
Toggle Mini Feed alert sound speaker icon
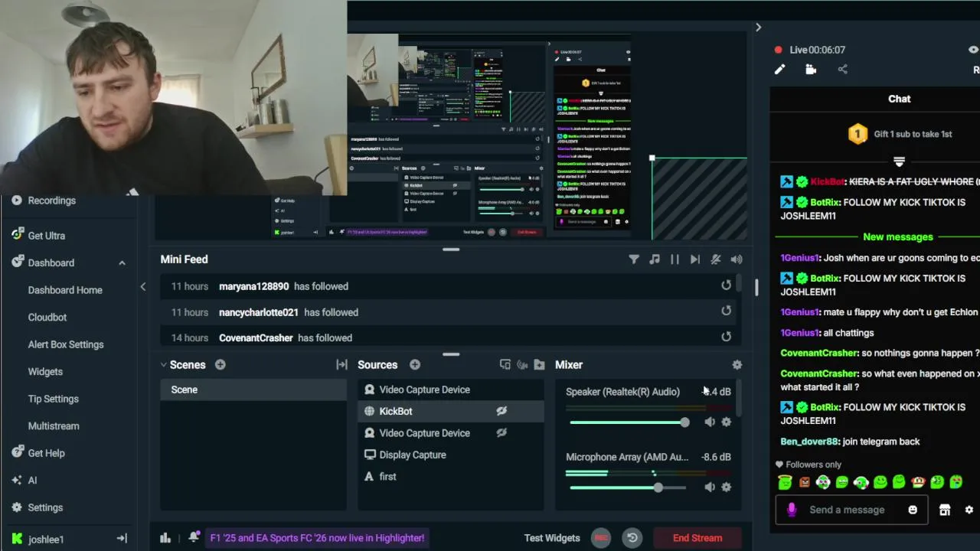pyautogui.click(x=736, y=259)
